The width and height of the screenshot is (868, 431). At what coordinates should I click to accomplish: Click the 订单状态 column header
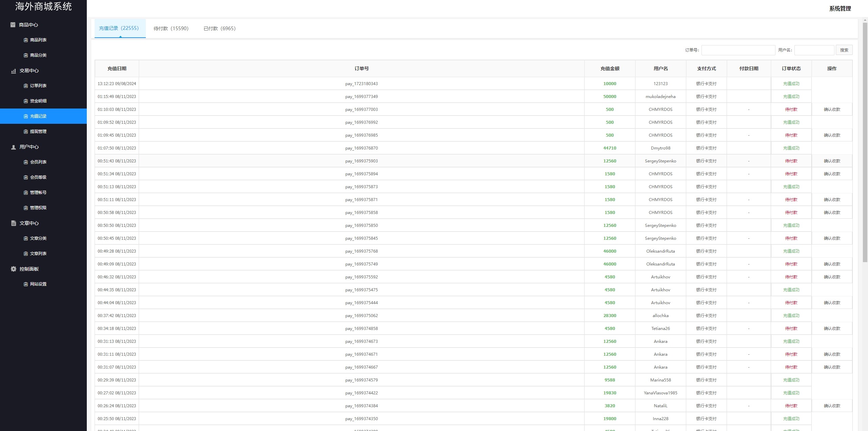[x=791, y=68]
